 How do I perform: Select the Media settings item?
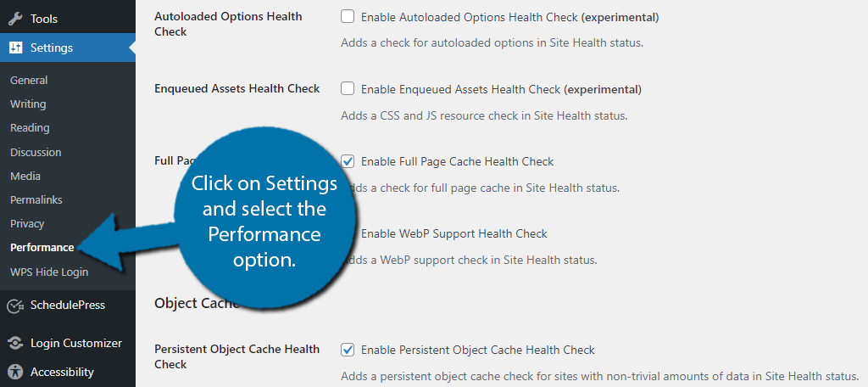pyautogui.click(x=25, y=177)
